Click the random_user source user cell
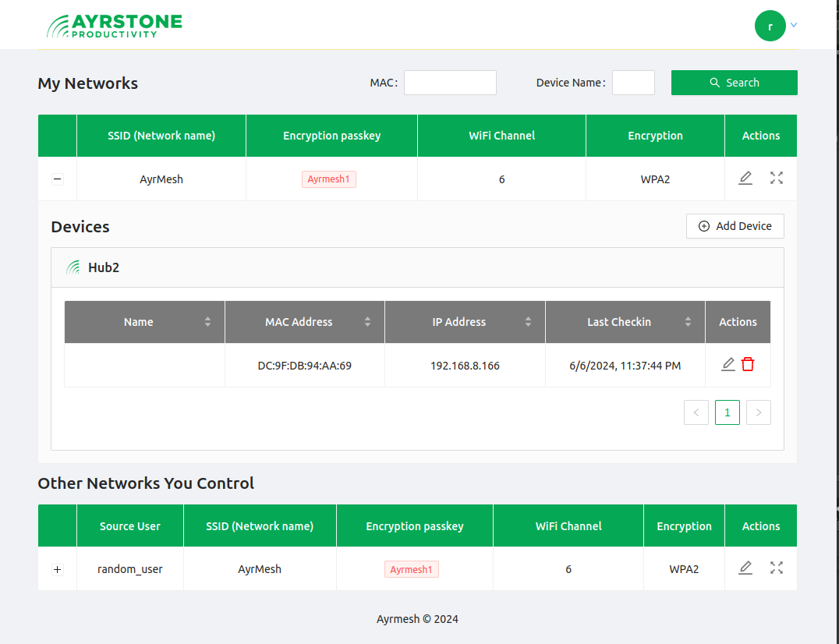This screenshot has width=839, height=644. pyautogui.click(x=130, y=569)
